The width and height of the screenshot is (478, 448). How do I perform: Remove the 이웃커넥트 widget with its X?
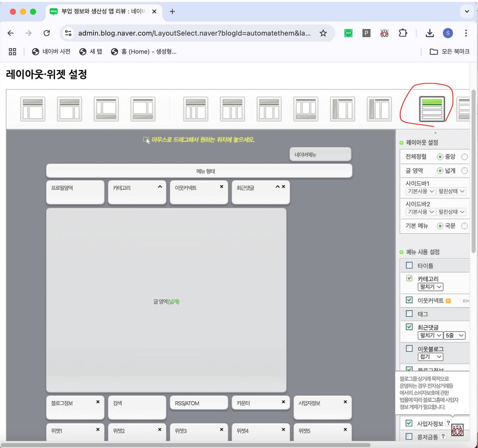point(222,187)
